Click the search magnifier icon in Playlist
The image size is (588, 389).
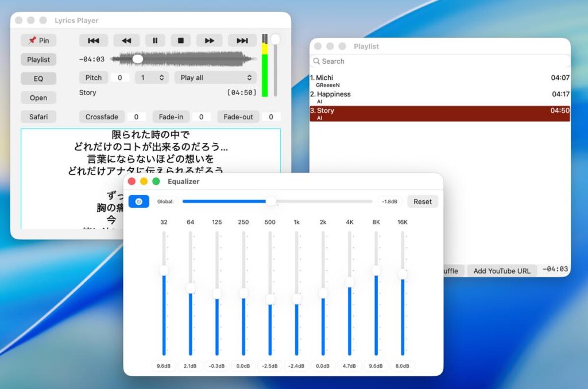coord(316,61)
